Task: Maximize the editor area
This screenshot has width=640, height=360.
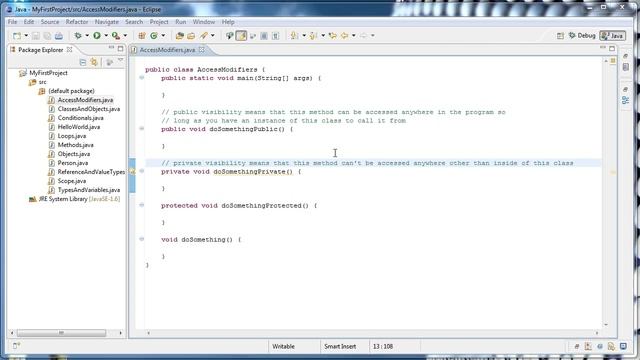Action: click(612, 49)
